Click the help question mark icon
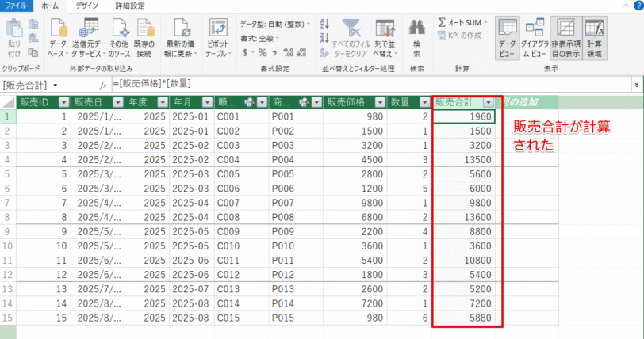 638,6
